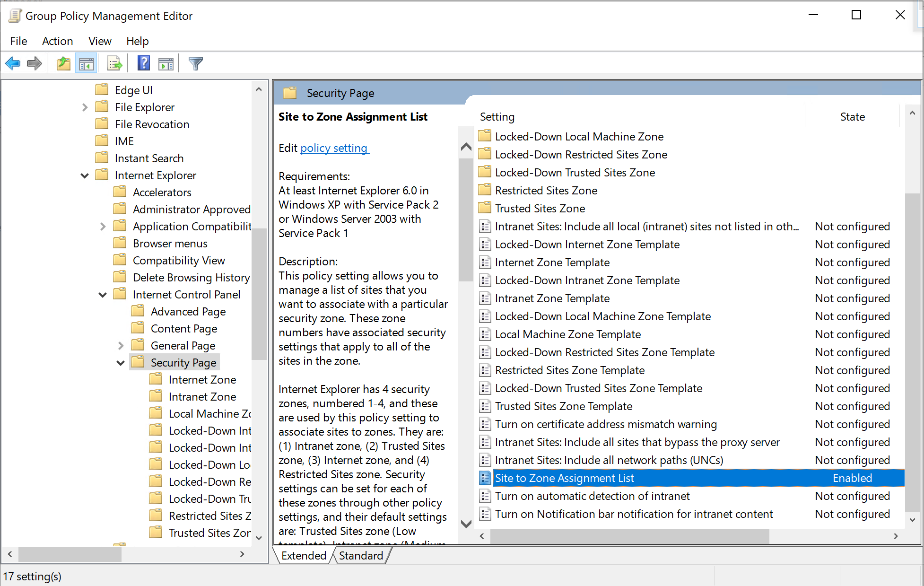924x586 pixels.
Task: Click the Accelerators folder icon in tree
Action: tap(120, 192)
